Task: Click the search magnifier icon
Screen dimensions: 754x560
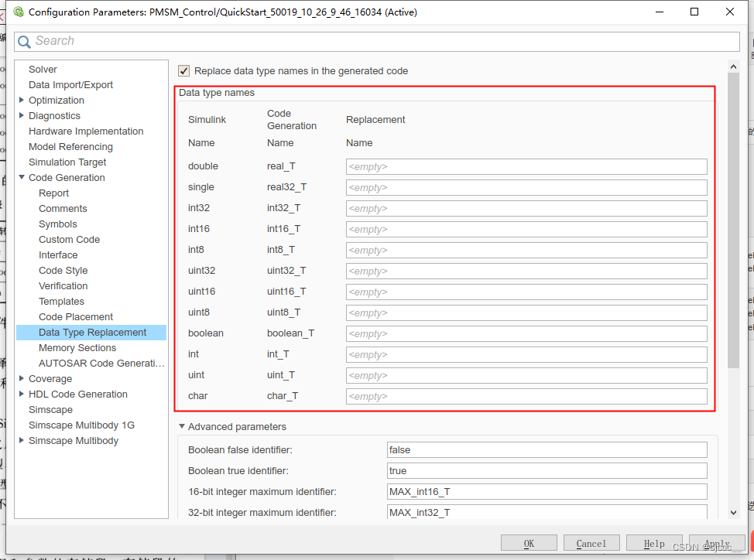Action: pos(23,41)
